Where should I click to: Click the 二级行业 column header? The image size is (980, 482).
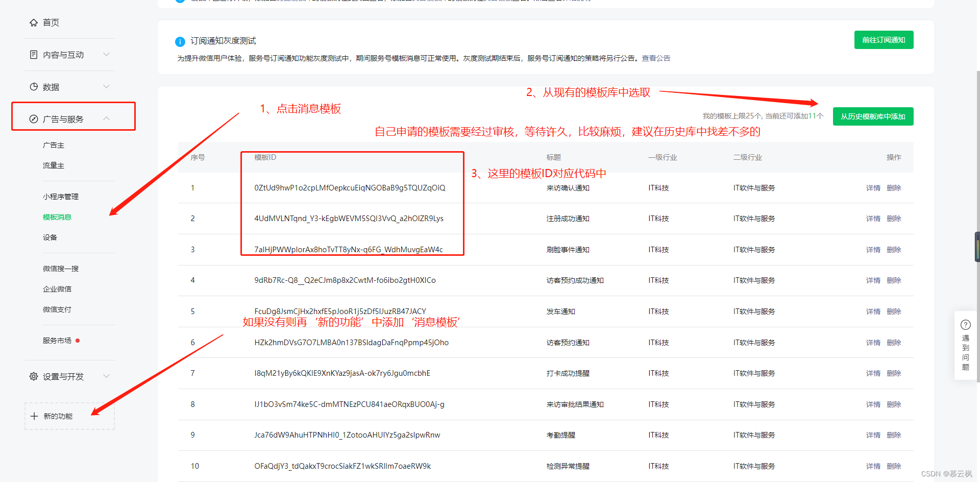click(x=747, y=157)
